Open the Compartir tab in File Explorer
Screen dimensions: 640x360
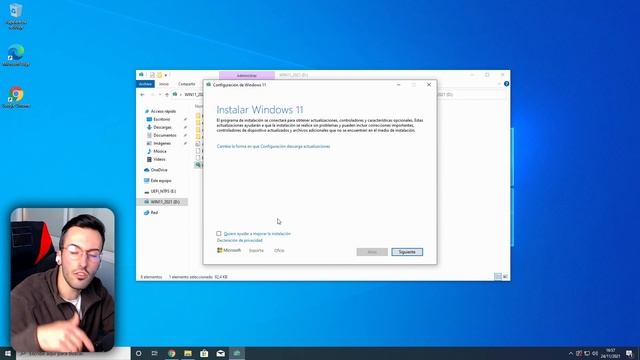(x=187, y=84)
